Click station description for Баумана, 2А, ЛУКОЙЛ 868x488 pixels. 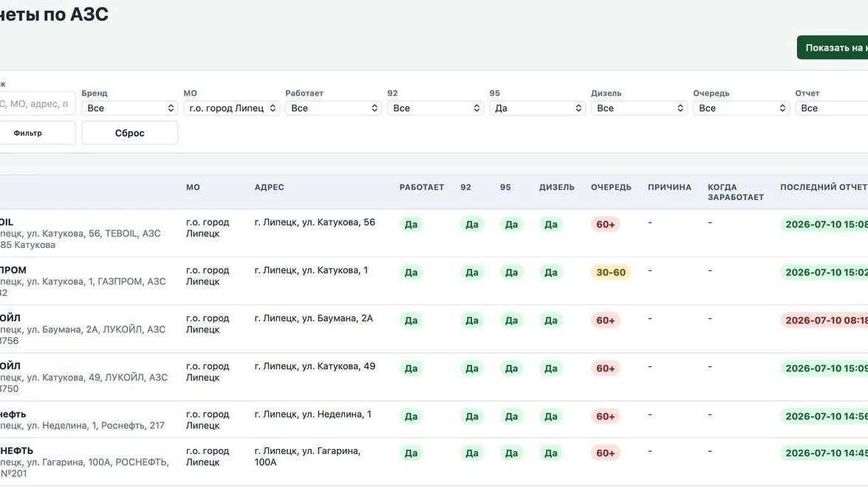point(83,334)
